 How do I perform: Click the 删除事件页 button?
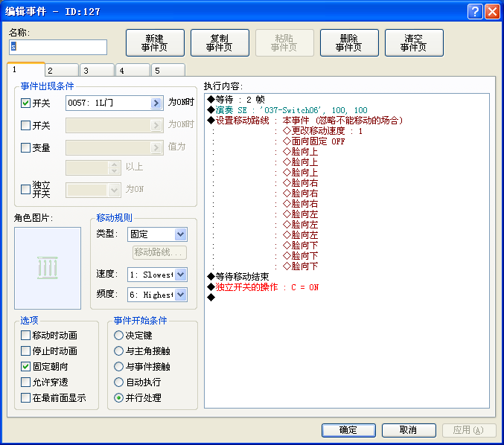[349, 42]
